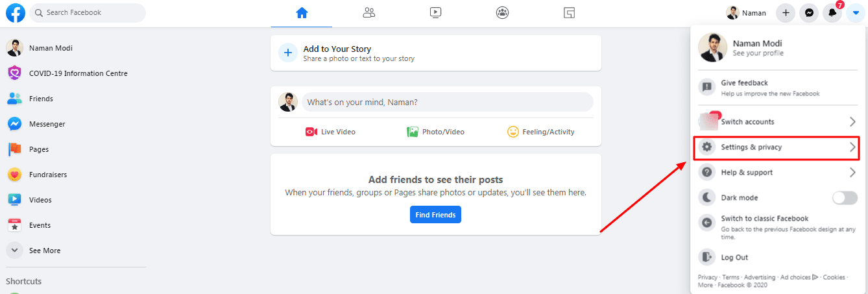This screenshot has width=868, height=294.
Task: Click Switch to classic Facebook arrow icon
Action: (707, 223)
